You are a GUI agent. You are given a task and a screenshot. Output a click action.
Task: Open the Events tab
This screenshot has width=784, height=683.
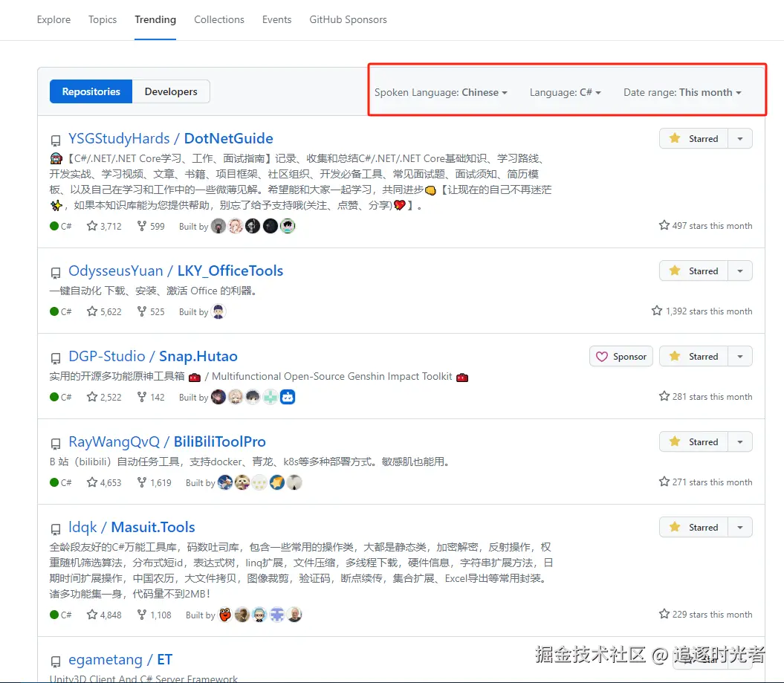tap(276, 19)
